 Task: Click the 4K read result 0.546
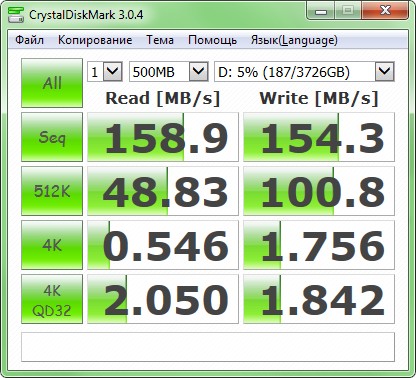[x=163, y=245]
